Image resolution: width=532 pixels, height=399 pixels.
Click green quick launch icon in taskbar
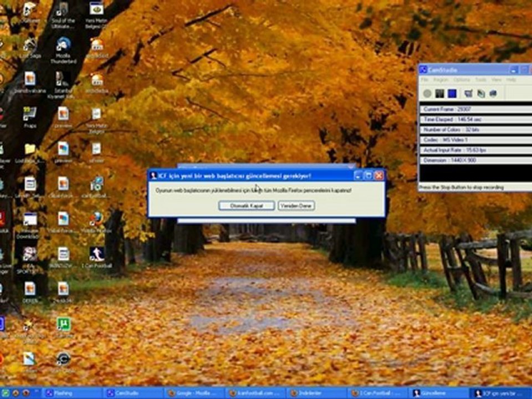(6, 393)
